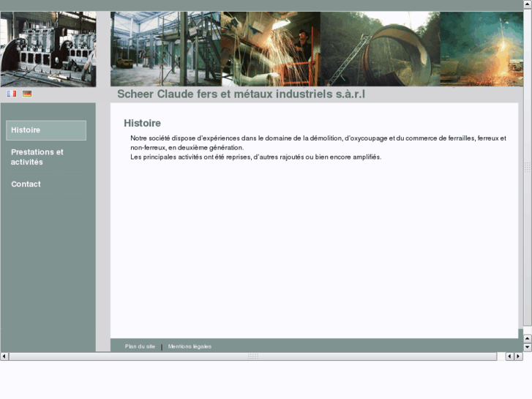Image resolution: width=532 pixels, height=399 pixels.
Task: Click the horizontal scrollbar right arrow at far right
Action: pos(518,357)
